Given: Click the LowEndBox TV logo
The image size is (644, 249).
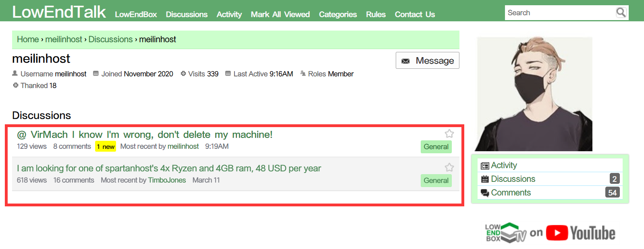Looking at the screenshot, I should [x=506, y=233].
